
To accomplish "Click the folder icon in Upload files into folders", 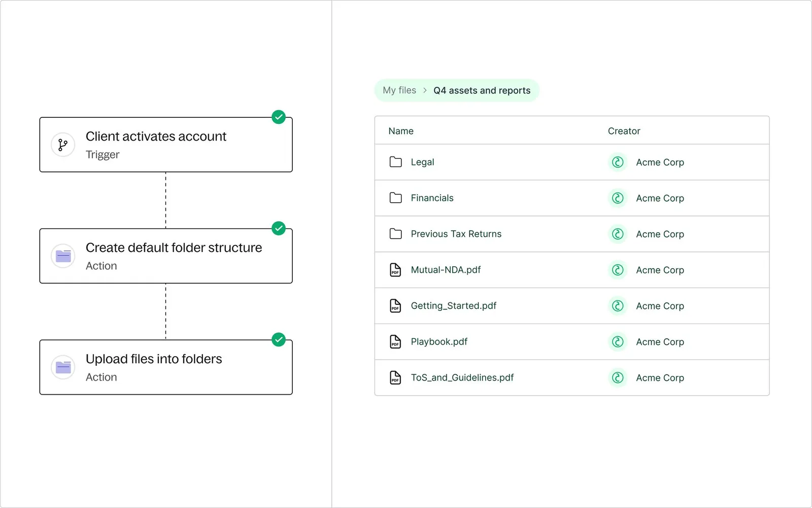I will click(x=63, y=367).
